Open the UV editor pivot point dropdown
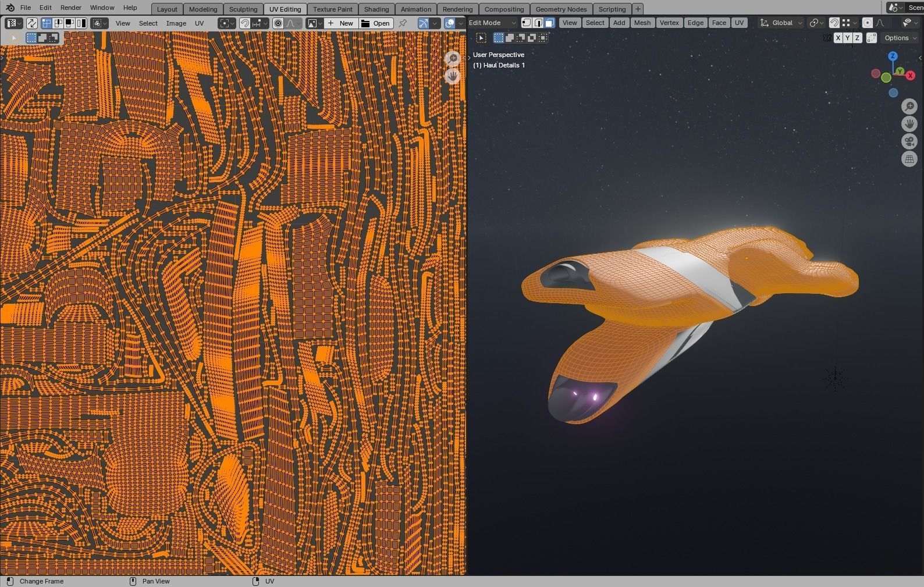Viewport: 924px width, 587px height. 227,23
